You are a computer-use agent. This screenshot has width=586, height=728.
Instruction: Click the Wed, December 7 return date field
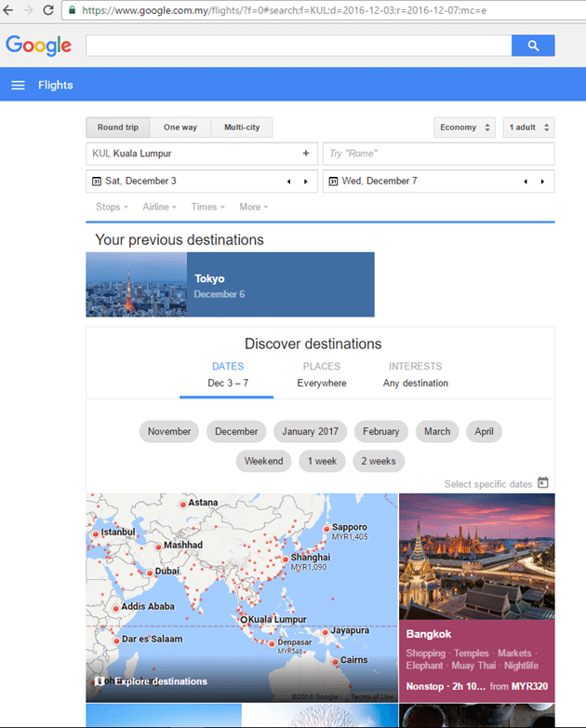(438, 182)
